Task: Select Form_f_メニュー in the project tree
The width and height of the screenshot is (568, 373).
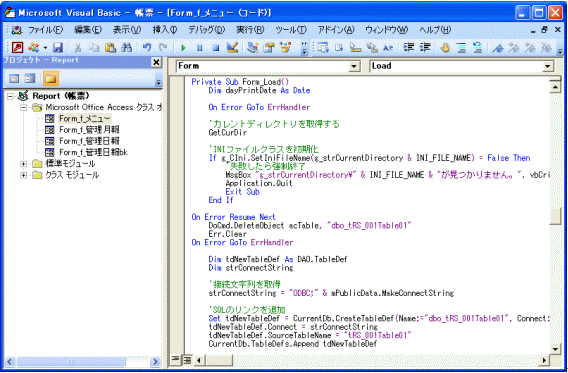Action: click(x=85, y=118)
